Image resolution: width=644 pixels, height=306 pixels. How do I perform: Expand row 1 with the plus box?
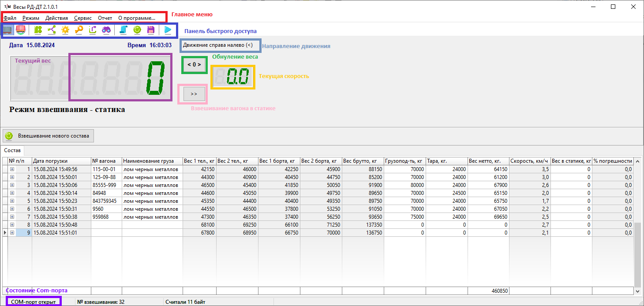[x=12, y=169]
